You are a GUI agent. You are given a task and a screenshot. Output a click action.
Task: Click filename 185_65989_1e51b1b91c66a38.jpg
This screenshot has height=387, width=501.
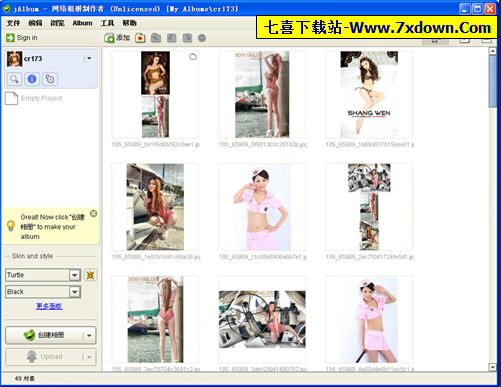[156, 257]
